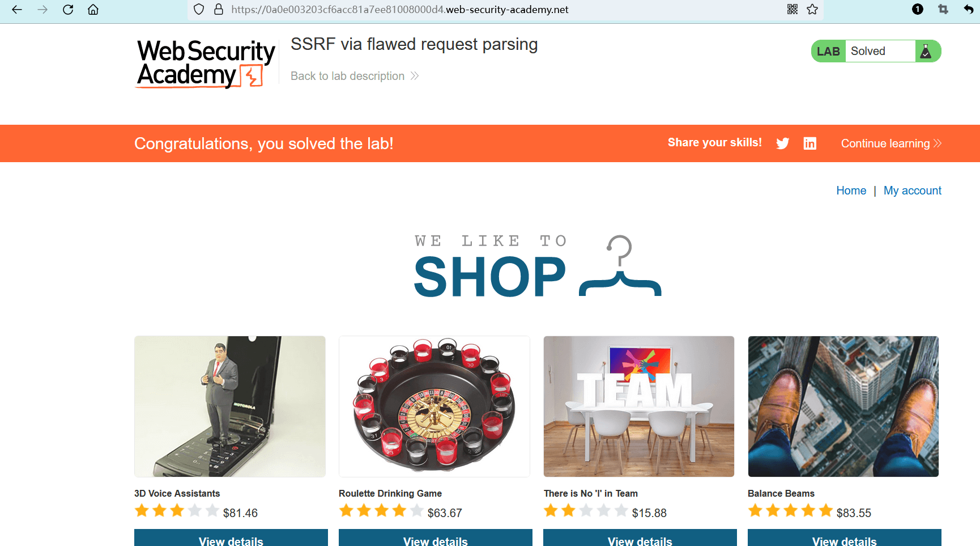Viewport: 980px width, 546px height.
Task: Reload the current page
Action: point(68,10)
